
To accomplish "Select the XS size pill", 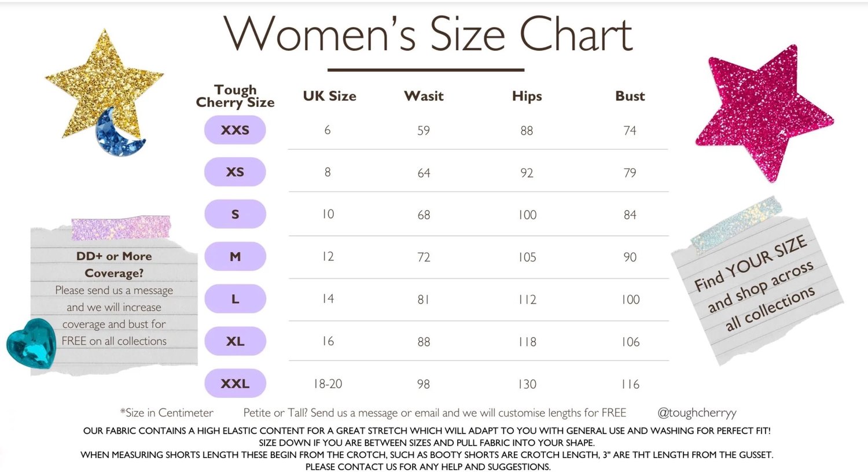I will [235, 172].
